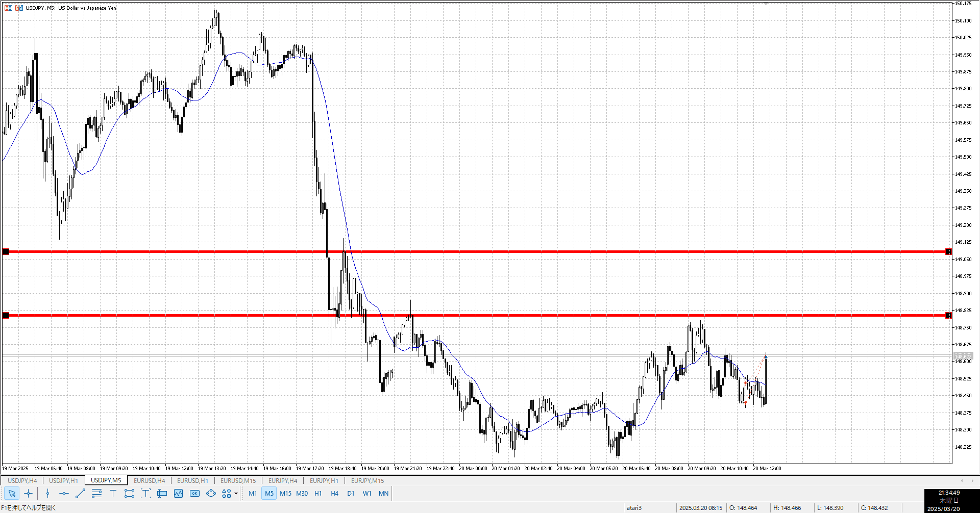Viewport: 980px width, 513px height.
Task: Switch to the EURJPY,M15 chart tab
Action: [x=367, y=480]
